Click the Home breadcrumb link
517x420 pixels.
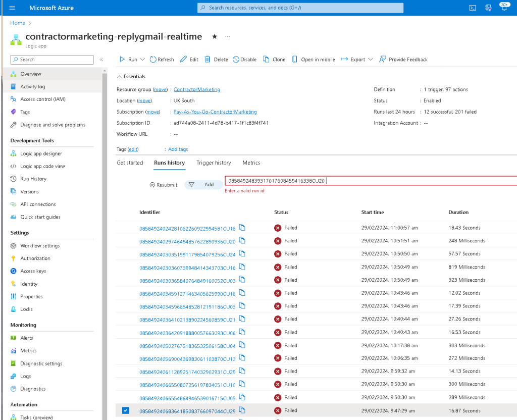[18, 23]
